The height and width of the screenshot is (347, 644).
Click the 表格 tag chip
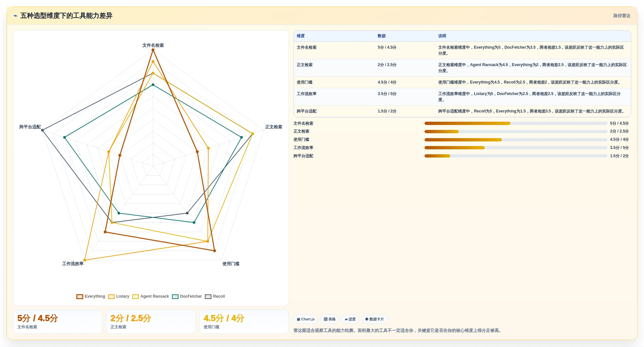coord(330,319)
